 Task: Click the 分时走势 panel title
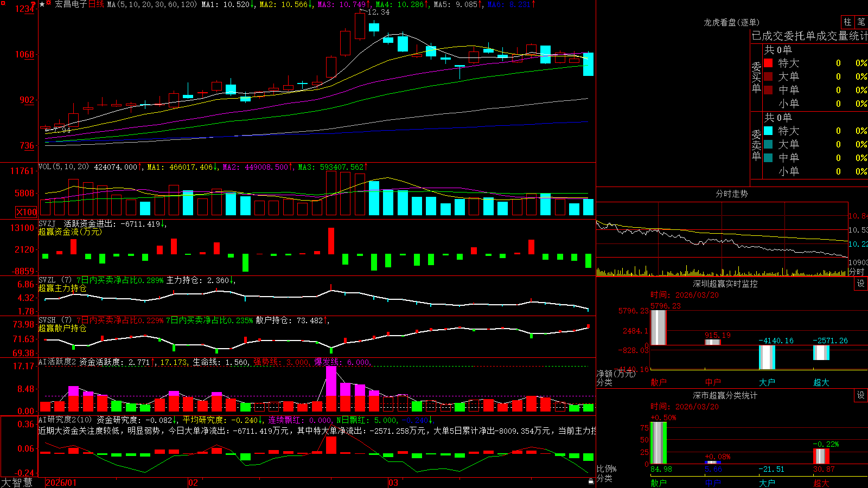tap(731, 194)
